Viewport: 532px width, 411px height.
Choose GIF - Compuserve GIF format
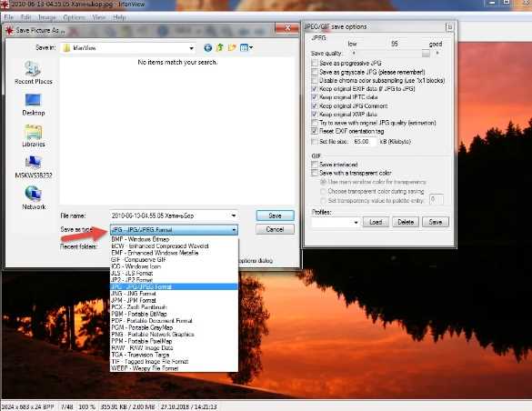pos(174,260)
